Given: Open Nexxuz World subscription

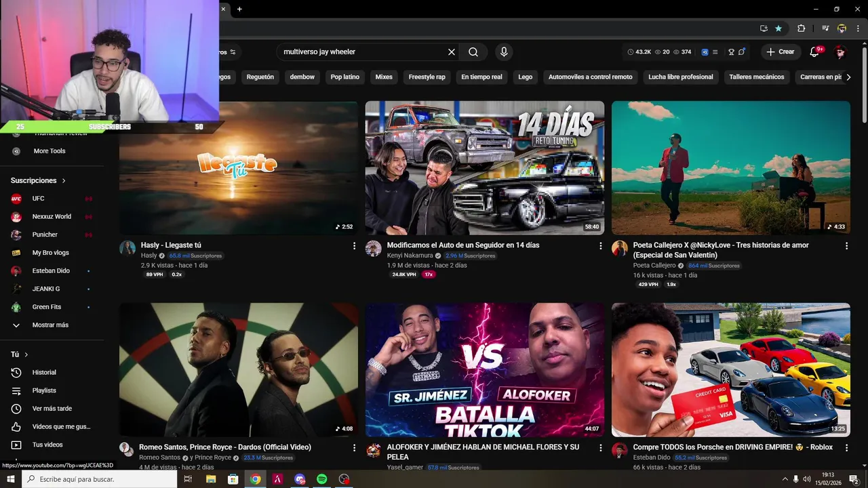Looking at the screenshot, I should tap(52, 217).
